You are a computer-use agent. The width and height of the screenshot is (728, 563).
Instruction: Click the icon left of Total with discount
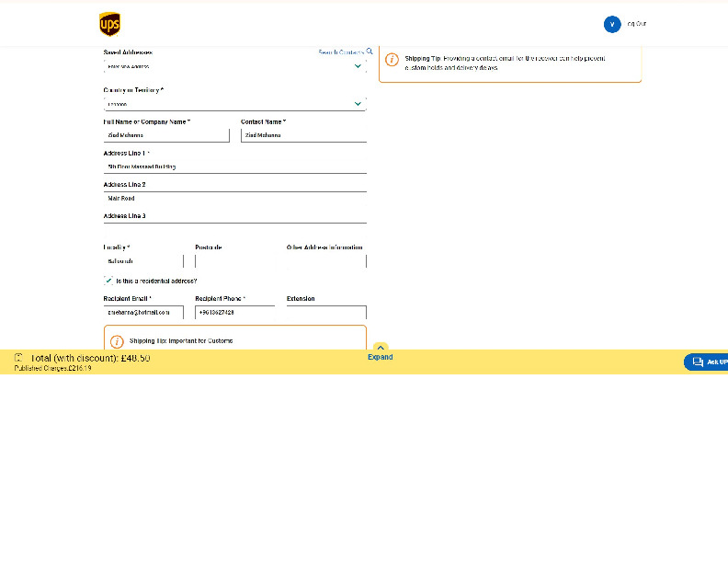pos(19,357)
